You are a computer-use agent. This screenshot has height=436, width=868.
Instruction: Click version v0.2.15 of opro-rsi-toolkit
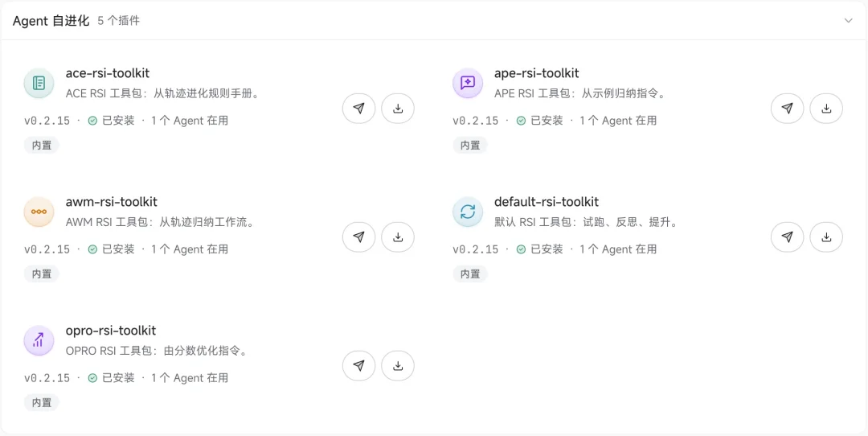pyautogui.click(x=47, y=378)
